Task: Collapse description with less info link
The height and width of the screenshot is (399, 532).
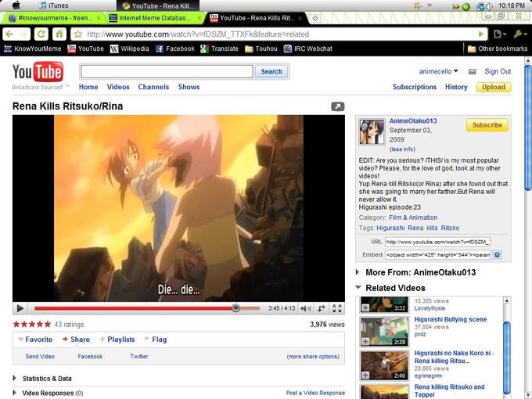Action: click(402, 149)
